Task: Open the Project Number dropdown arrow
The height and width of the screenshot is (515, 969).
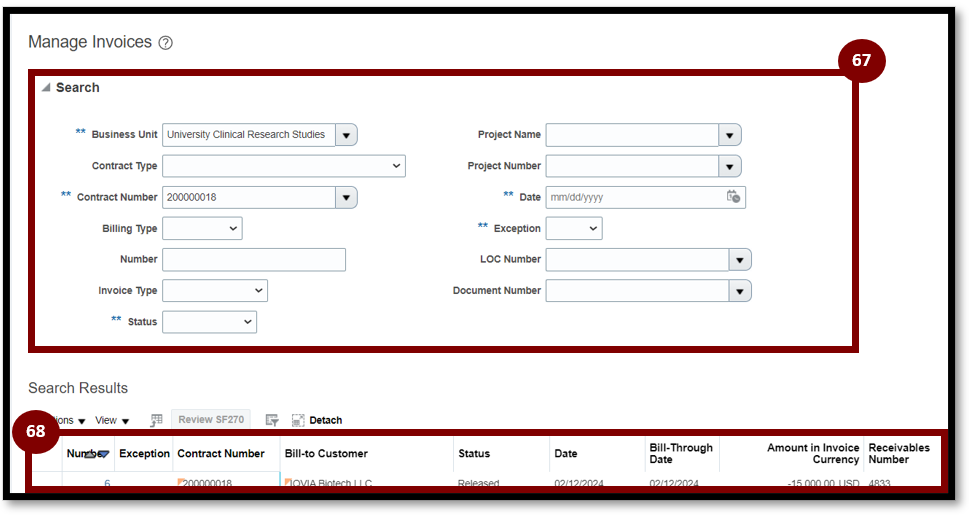Action: 730,166
